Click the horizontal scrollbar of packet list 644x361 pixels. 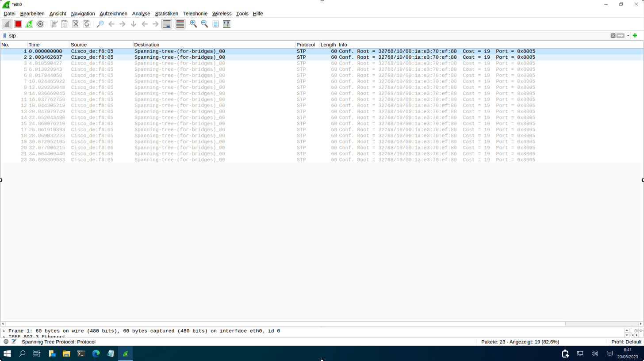[x=283, y=324]
